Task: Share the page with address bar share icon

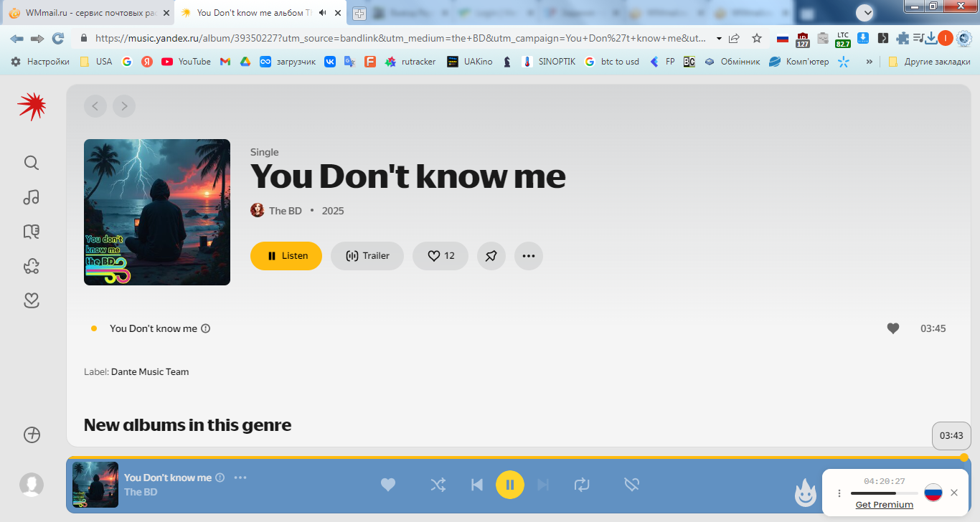Action: (x=734, y=39)
